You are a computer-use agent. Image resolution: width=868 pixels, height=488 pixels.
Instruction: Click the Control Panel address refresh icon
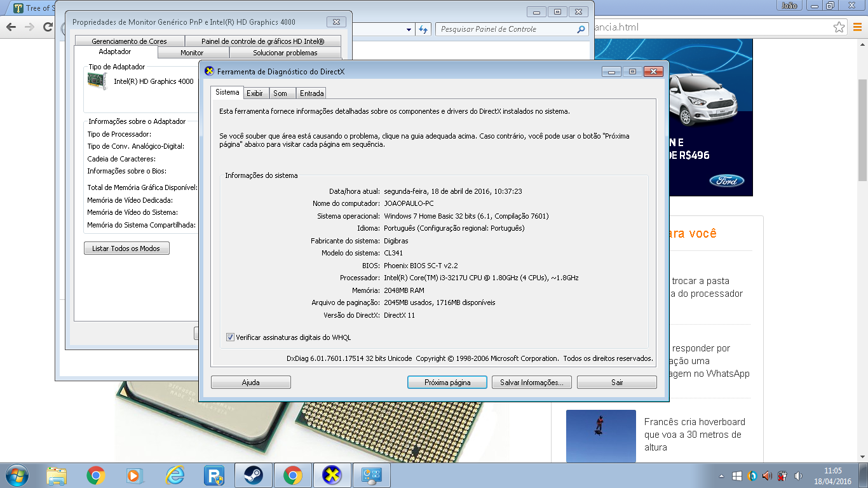pyautogui.click(x=423, y=29)
